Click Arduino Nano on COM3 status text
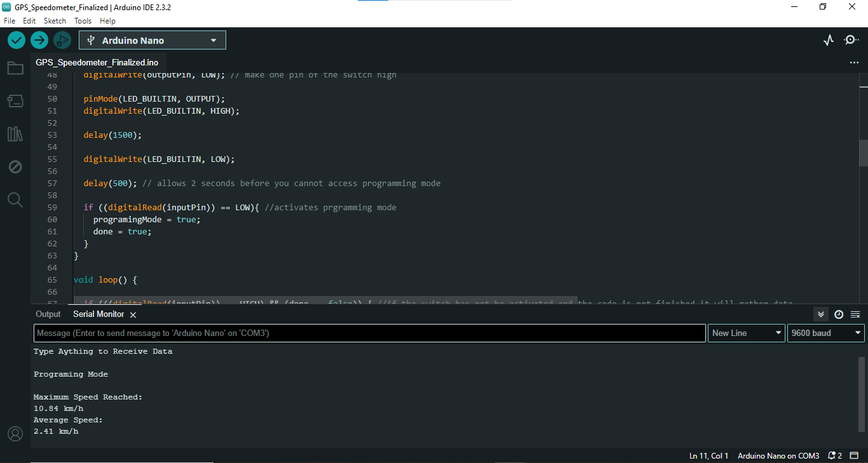The image size is (868, 463). tap(778, 456)
